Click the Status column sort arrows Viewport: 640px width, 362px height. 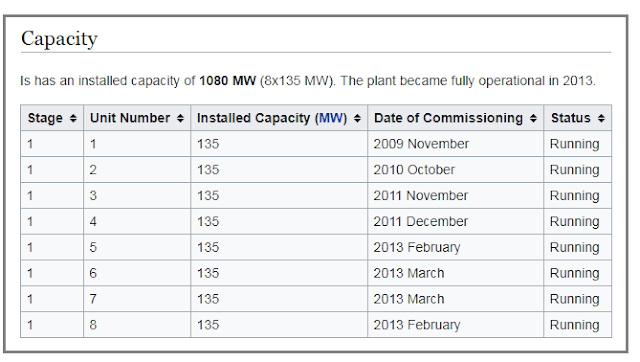[x=601, y=118]
